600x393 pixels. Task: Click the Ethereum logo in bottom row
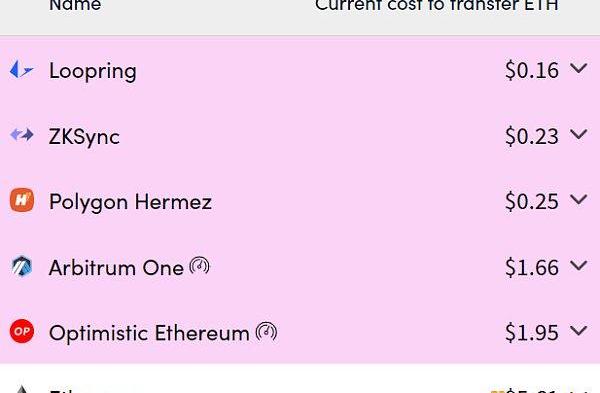click(x=22, y=388)
